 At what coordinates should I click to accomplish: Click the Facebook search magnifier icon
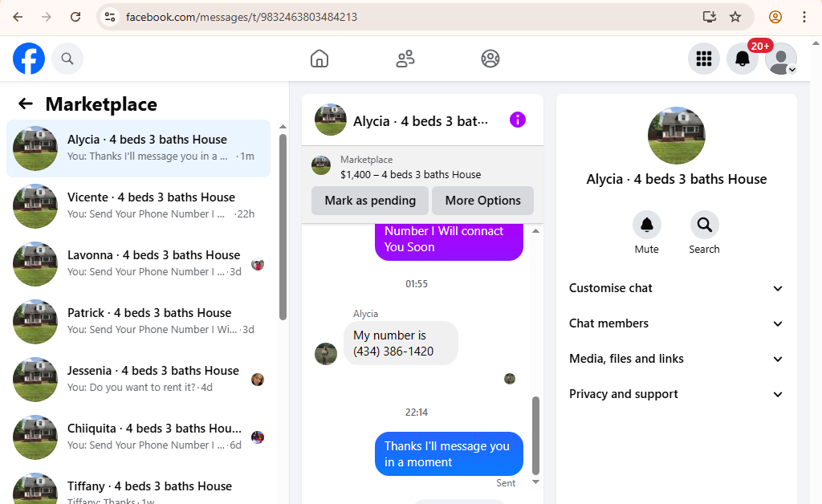pos(67,59)
